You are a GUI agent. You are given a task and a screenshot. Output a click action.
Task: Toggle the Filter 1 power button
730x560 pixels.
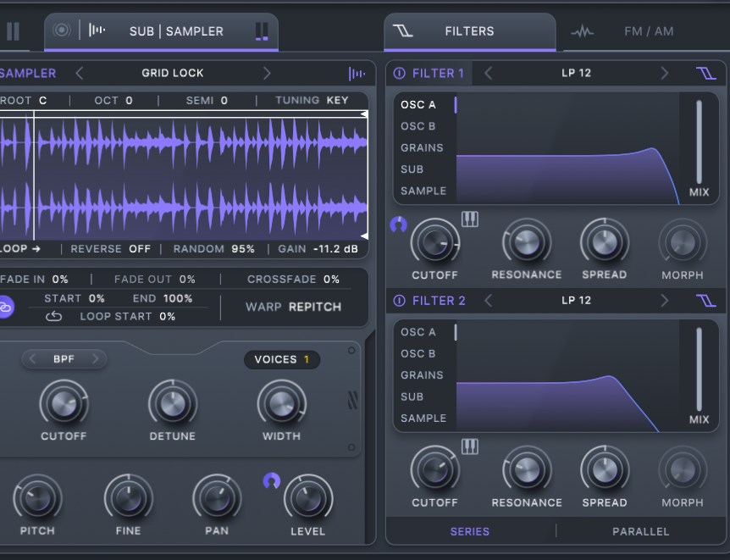(x=399, y=74)
